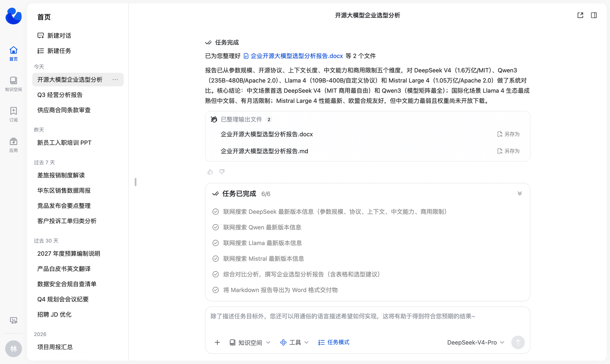Open the 首页 home icon in left rail

[x=13, y=54]
